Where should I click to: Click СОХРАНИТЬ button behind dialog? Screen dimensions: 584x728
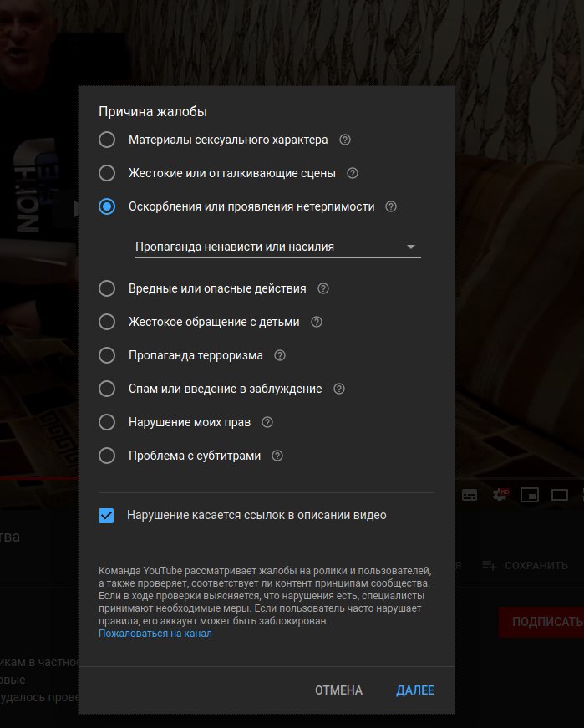[525, 566]
